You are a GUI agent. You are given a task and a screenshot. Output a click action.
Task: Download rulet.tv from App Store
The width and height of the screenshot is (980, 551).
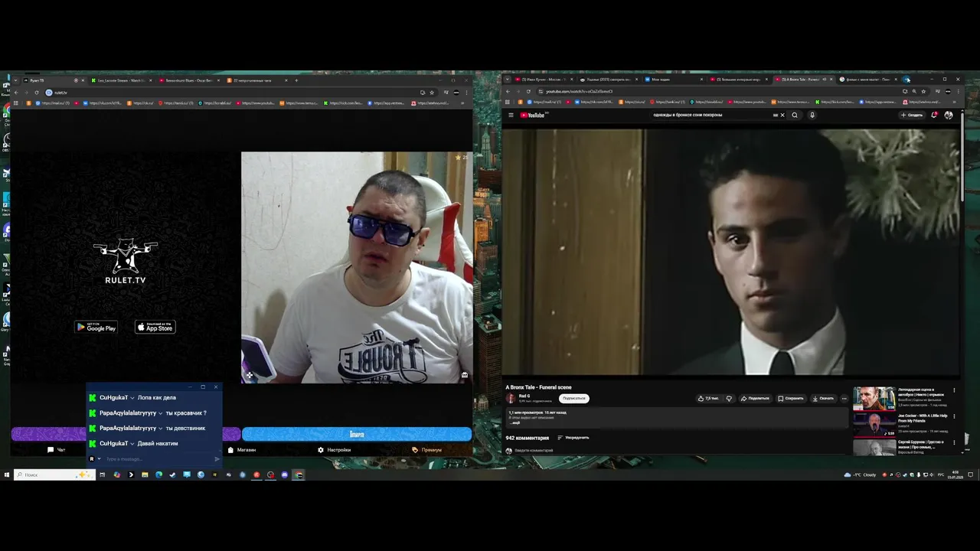(x=155, y=328)
